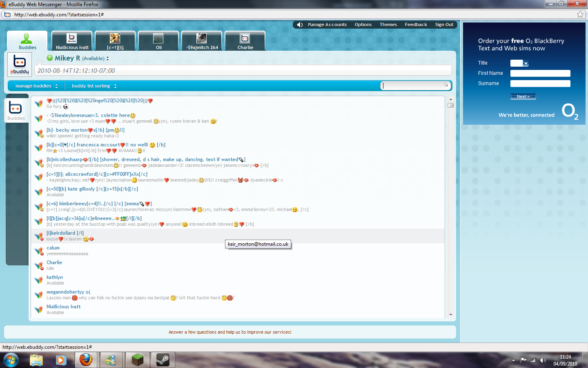Open the Niallicious ivatt chat tab

pos(72,41)
